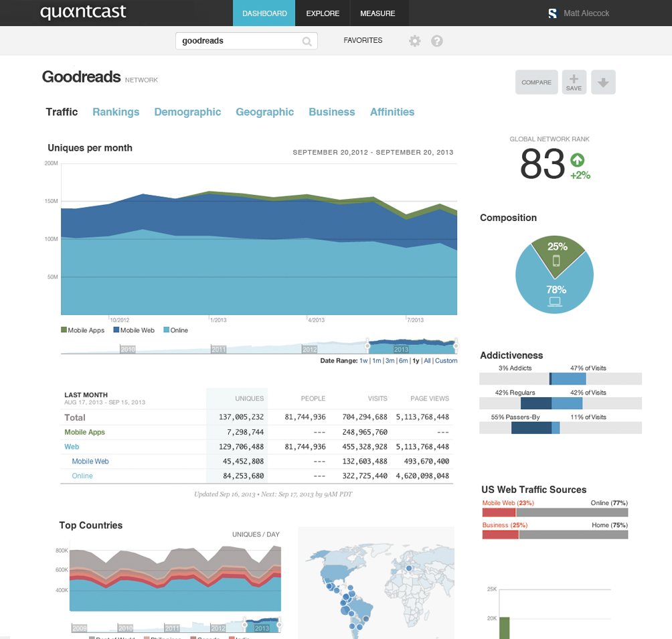Toggle the Mobile Web legend swatch
672x639 pixels.
pos(116,330)
